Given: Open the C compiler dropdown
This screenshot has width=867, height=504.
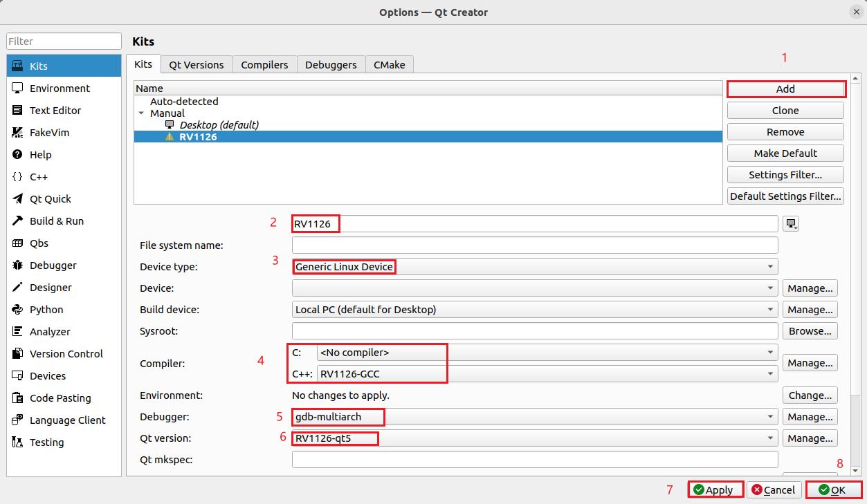Looking at the screenshot, I should 547,353.
